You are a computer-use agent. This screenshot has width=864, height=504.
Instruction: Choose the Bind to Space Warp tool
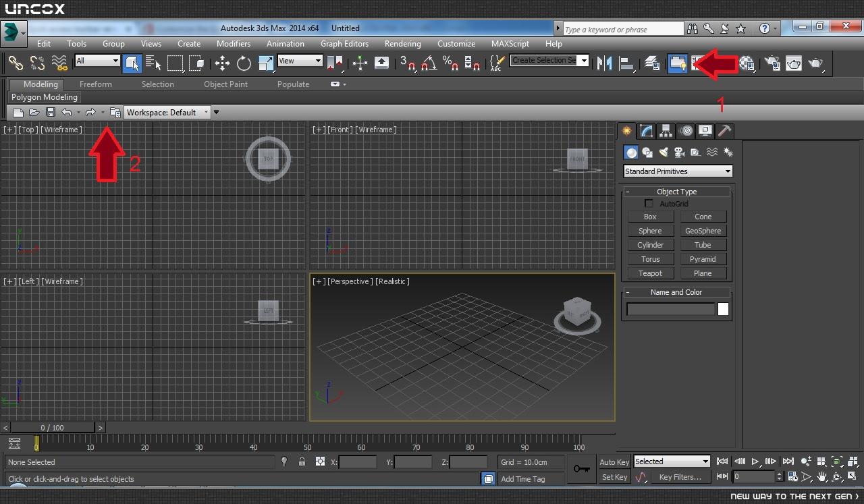(x=59, y=63)
